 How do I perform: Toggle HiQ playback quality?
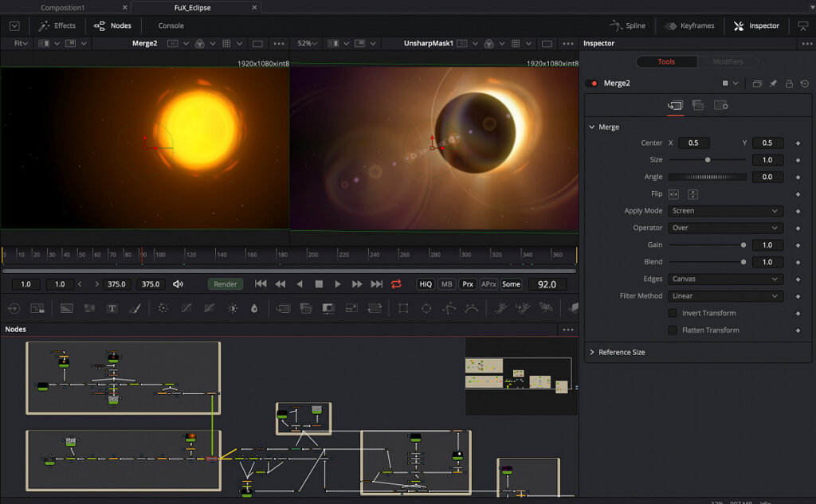(x=425, y=284)
